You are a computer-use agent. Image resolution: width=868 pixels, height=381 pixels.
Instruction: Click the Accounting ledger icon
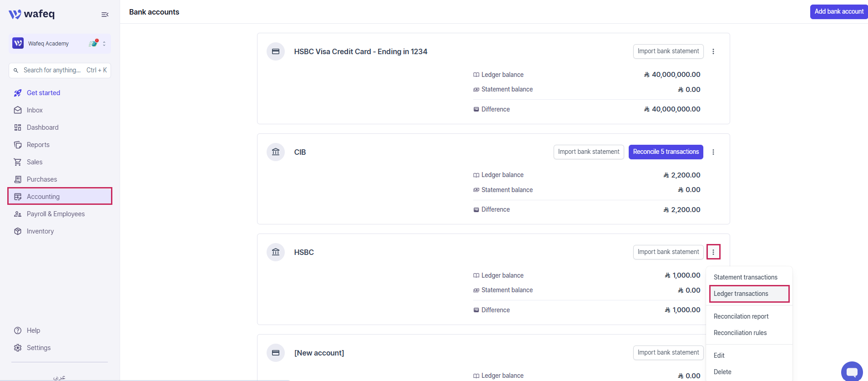[18, 197]
